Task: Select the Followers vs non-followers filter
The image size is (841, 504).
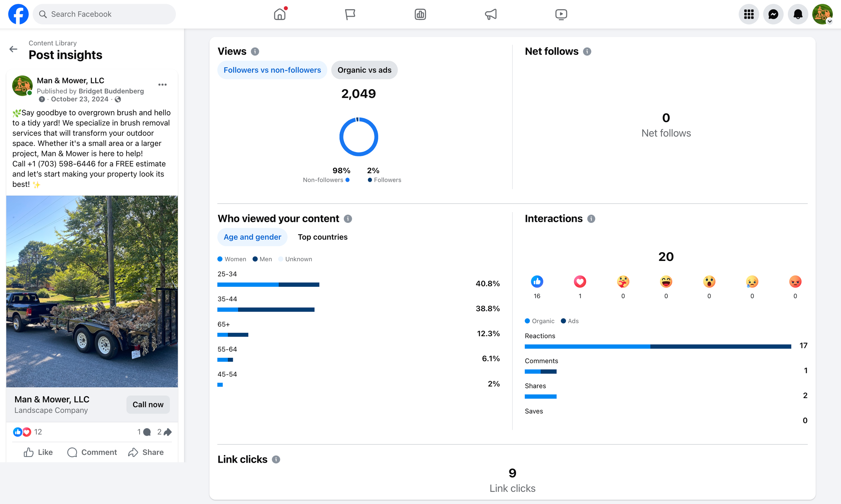Action: (272, 70)
